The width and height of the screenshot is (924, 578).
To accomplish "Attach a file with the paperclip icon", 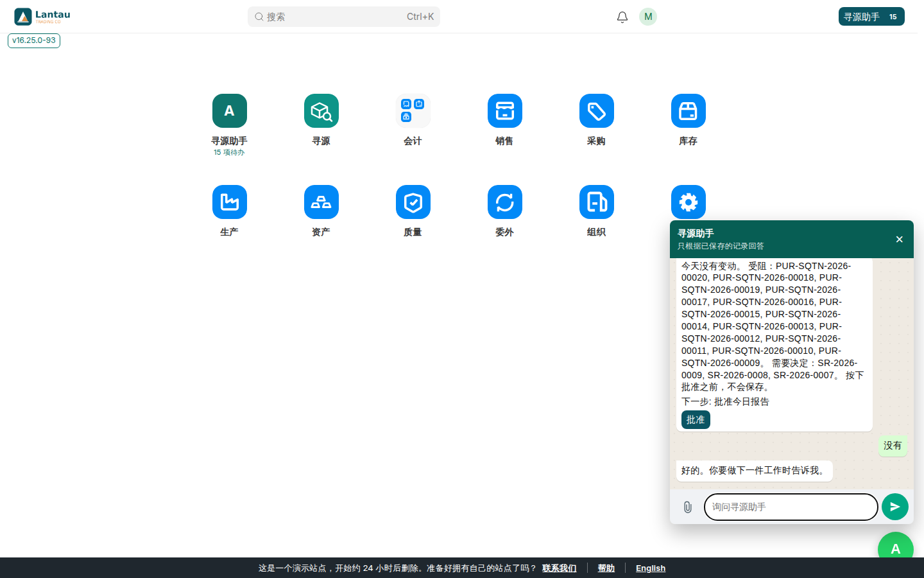I will [687, 507].
